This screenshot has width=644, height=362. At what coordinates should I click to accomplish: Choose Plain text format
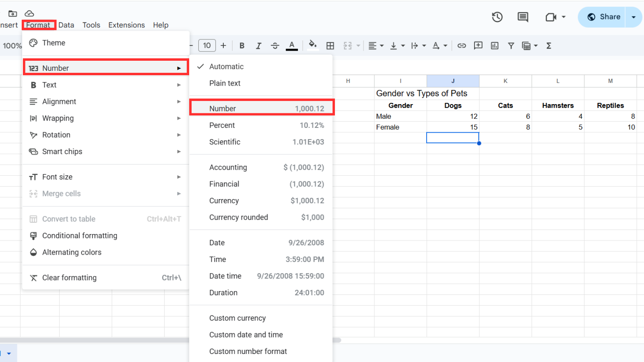(261, 83)
